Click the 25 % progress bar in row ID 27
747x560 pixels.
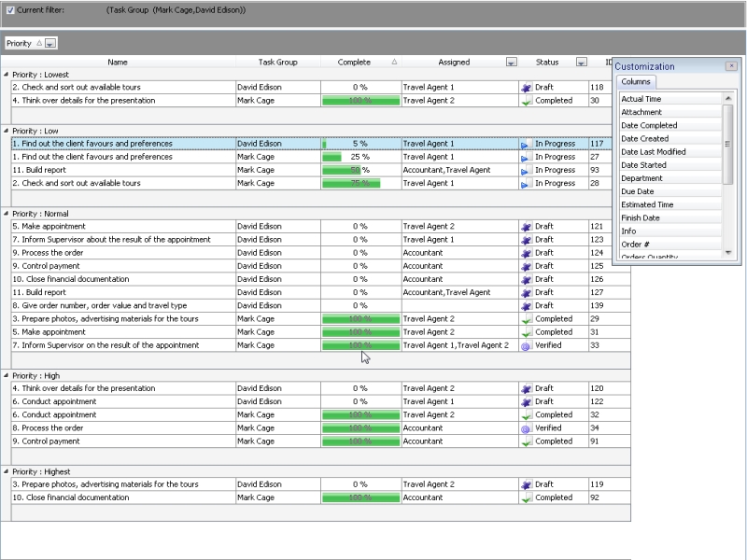[x=361, y=157]
